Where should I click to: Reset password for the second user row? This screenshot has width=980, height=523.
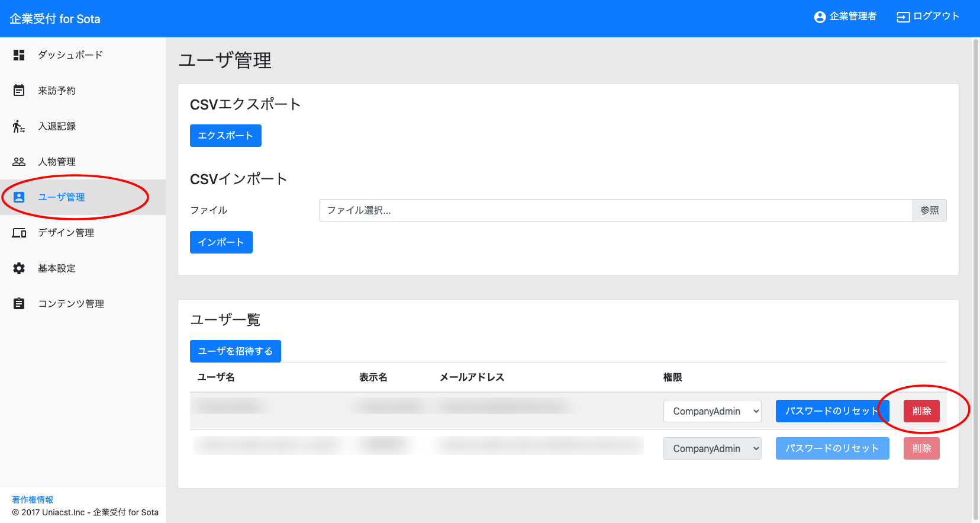(832, 448)
